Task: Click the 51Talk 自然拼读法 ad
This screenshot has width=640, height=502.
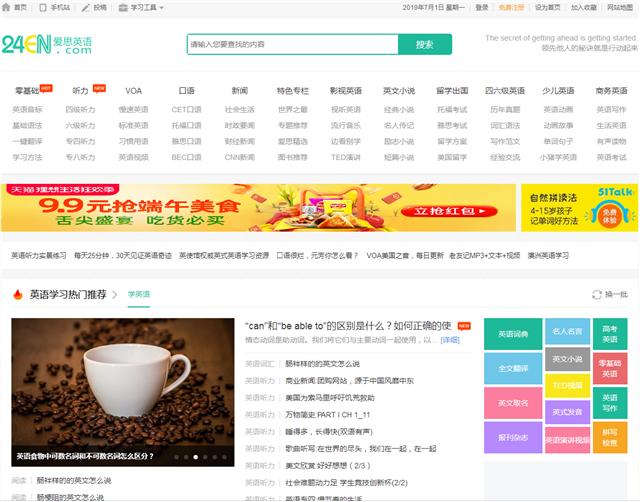Action: coord(579,208)
